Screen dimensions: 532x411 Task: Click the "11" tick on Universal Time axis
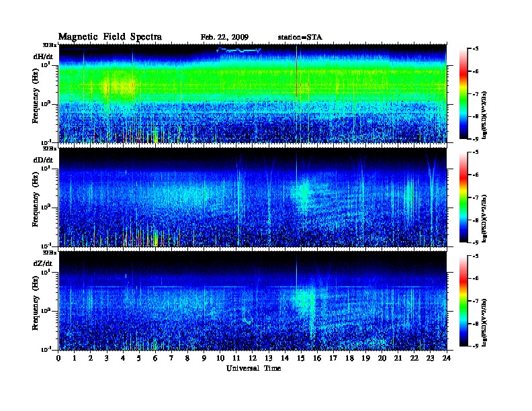point(236,358)
